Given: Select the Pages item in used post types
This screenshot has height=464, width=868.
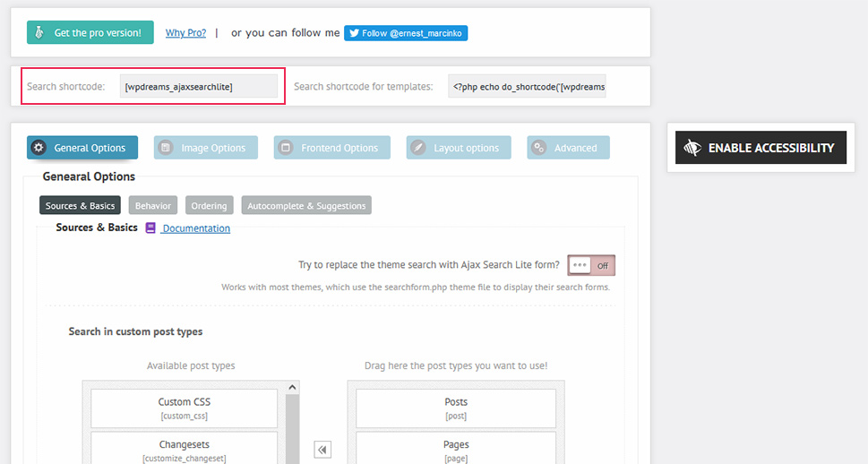Looking at the screenshot, I should pos(456,448).
